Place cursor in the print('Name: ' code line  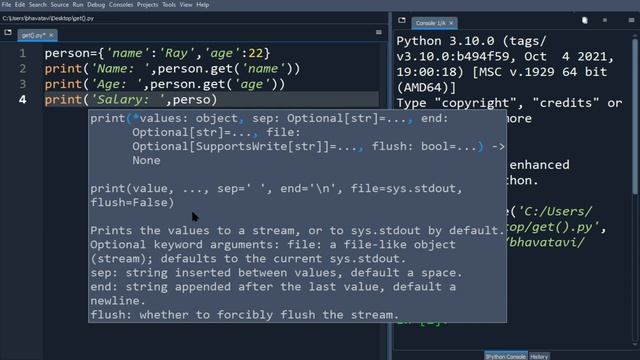(x=172, y=69)
